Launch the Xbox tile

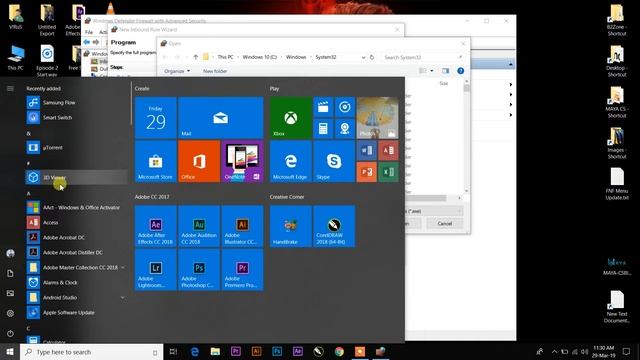tap(291, 118)
